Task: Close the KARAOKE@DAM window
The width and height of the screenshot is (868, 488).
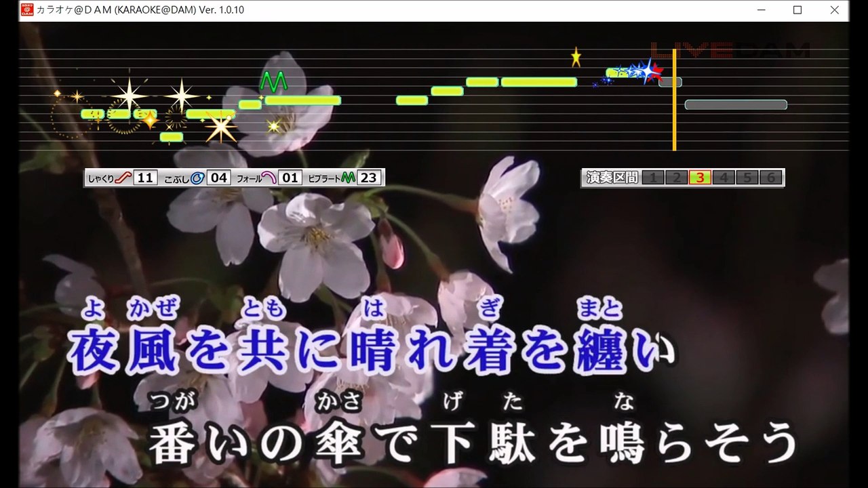Action: (835, 10)
